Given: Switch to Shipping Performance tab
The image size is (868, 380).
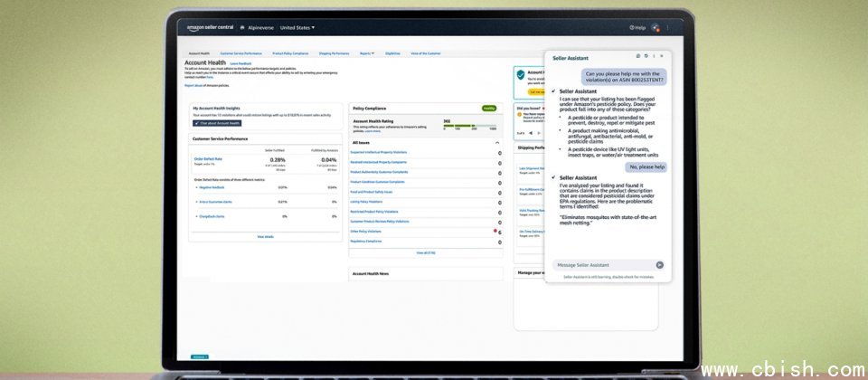Looking at the screenshot, I should click(334, 53).
